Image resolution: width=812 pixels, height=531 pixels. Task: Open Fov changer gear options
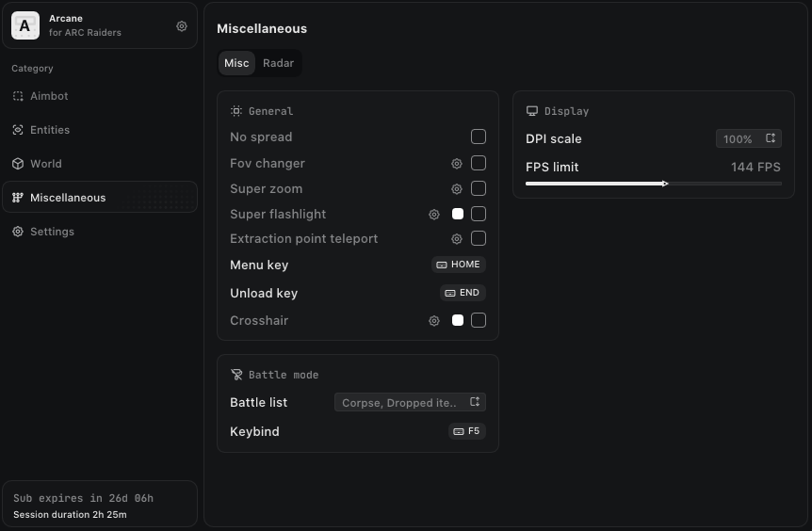[457, 164]
